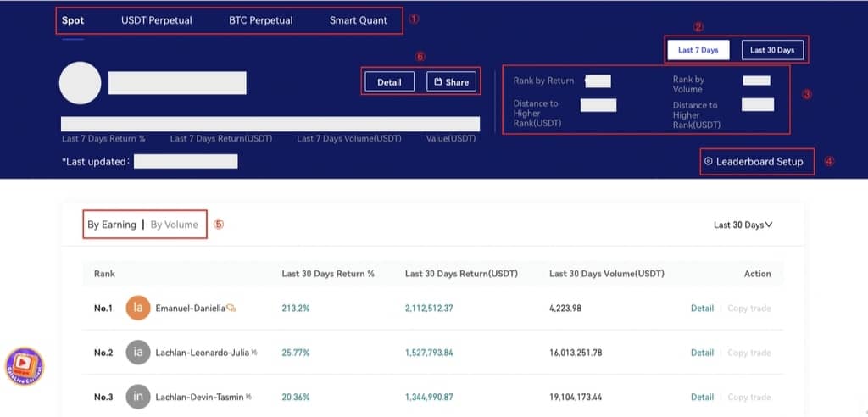The image size is (868, 417).
Task: Click the profile avatar circle in header
Action: (x=81, y=83)
